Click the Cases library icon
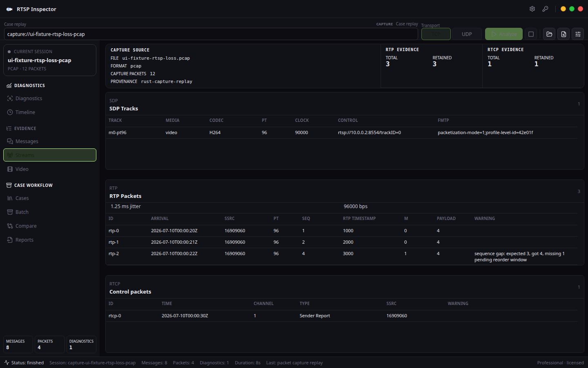588x368 pixels. pos(10,198)
